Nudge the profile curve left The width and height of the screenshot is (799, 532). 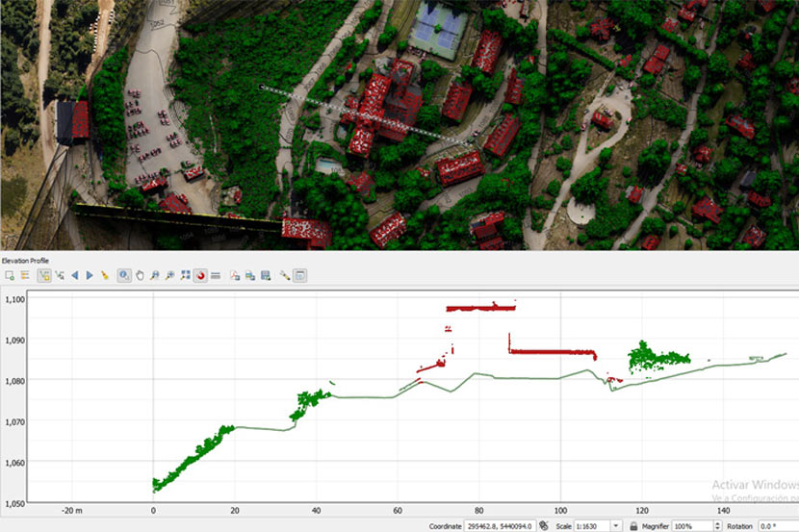(x=75, y=275)
